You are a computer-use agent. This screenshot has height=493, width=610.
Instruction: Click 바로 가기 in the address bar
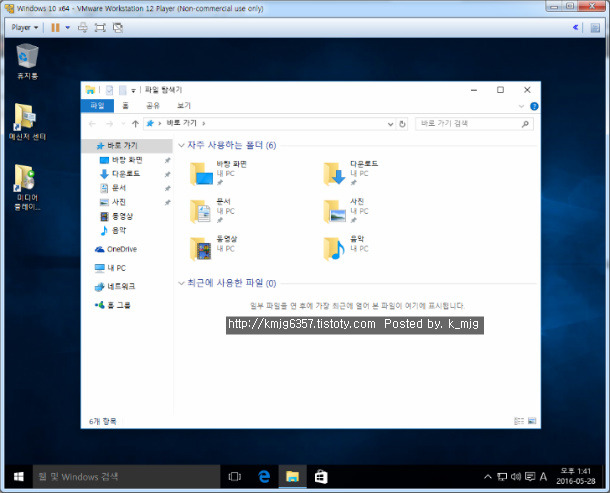(182, 123)
